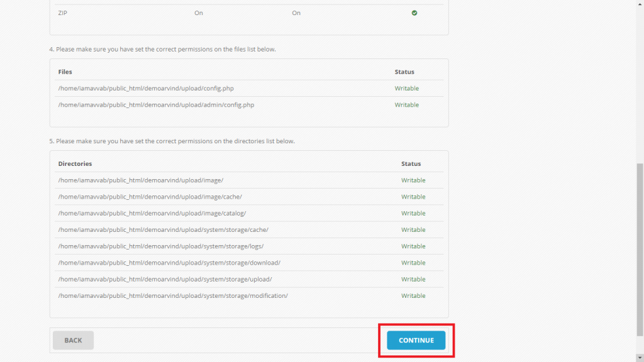The height and width of the screenshot is (362, 644).
Task: Click the vertical scrollbar thumb
Action: point(640,250)
